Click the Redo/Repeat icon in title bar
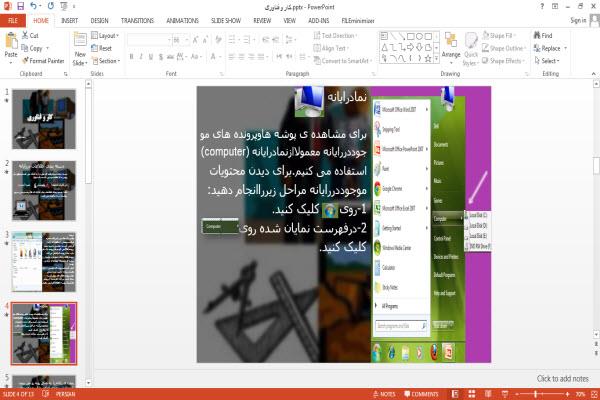600x400 pixels. (x=51, y=7)
